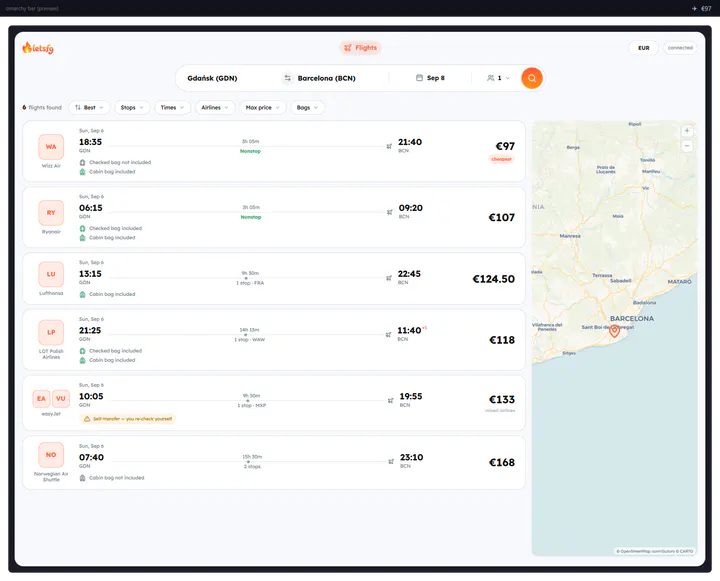Expand the Airlines filter
Viewport: 720px width, 581px height.
click(x=215, y=107)
